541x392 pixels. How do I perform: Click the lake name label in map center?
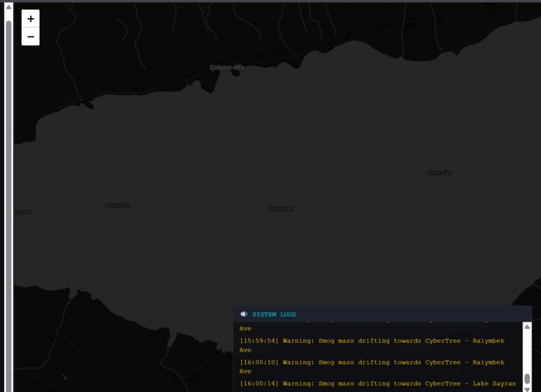(x=281, y=208)
